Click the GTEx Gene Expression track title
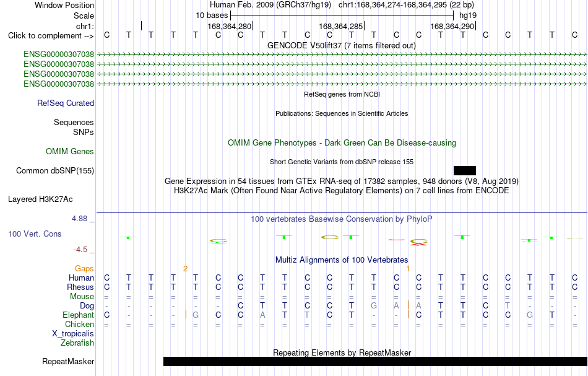Viewport: 588px width, 376px height. 342,181
